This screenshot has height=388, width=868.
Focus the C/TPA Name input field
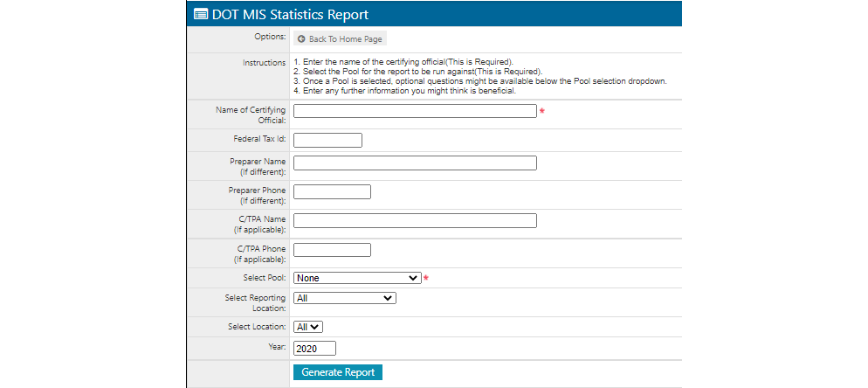[415, 220]
